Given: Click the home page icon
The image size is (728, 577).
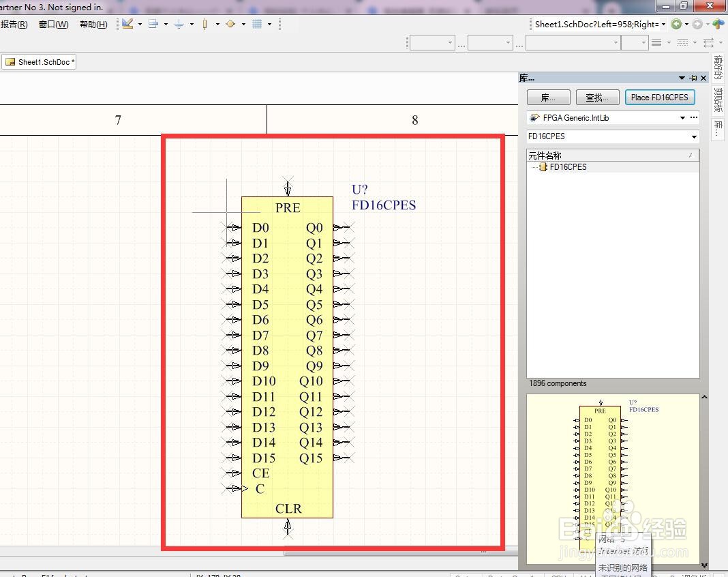Looking at the screenshot, I should [718, 24].
